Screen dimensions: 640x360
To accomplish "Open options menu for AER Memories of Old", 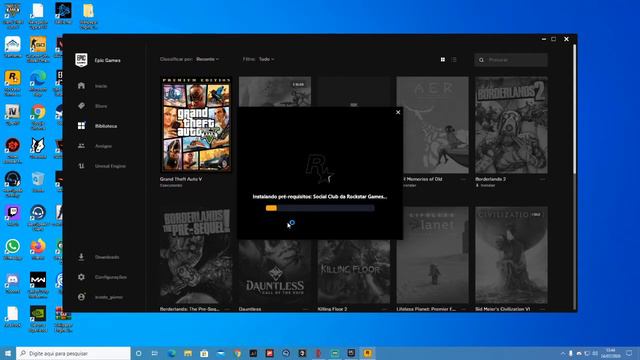I will coord(464,179).
